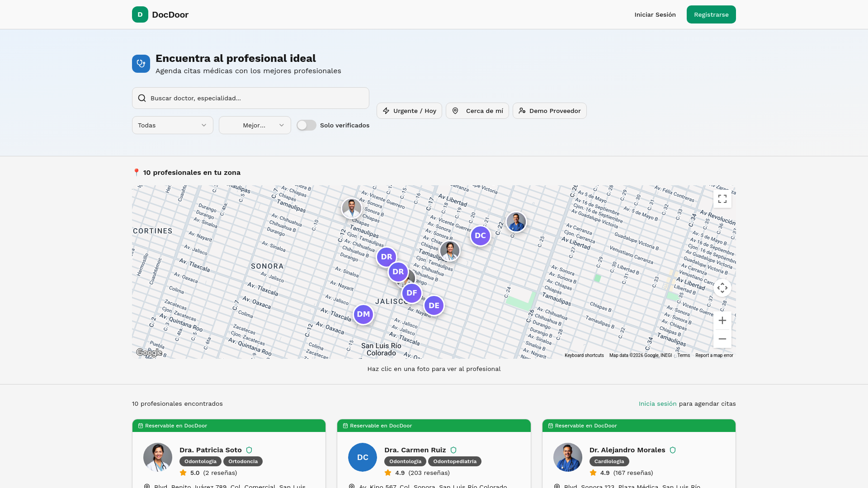
Task: Open the map camera pan control
Action: click(x=722, y=288)
